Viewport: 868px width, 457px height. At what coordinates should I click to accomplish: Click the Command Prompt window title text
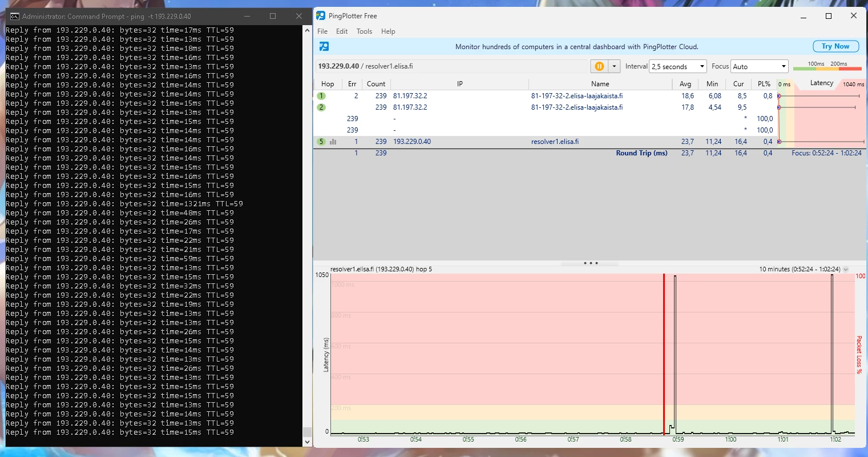coord(107,17)
